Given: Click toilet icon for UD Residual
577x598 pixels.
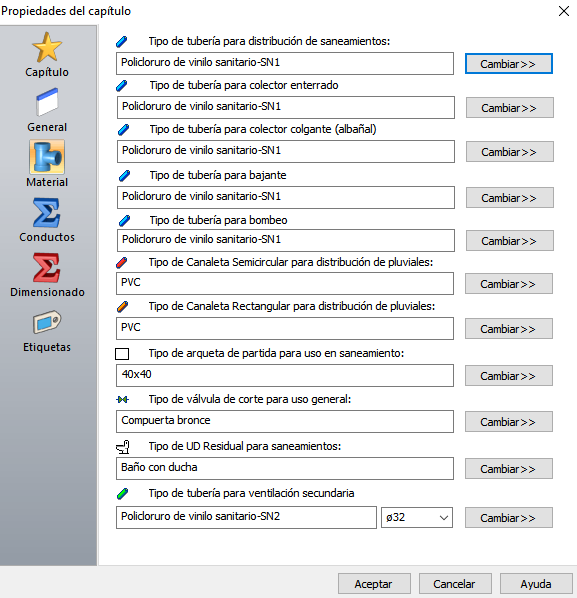Looking at the screenshot, I should [123, 447].
